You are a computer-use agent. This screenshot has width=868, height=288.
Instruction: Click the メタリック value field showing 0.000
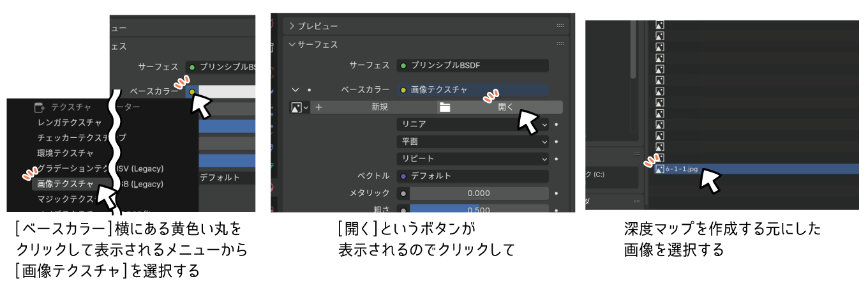click(x=479, y=193)
